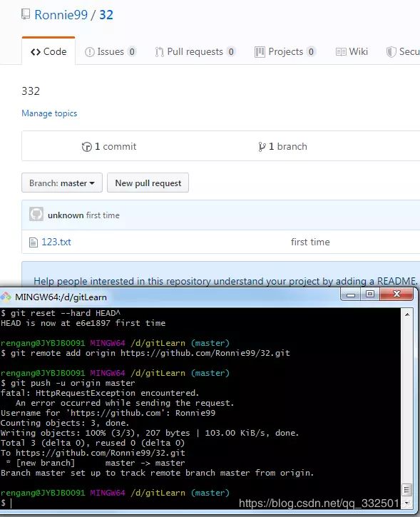The height and width of the screenshot is (517, 420).
Task: Click the MINGW64:/d/gitLearn window title
Action: [x=61, y=297]
